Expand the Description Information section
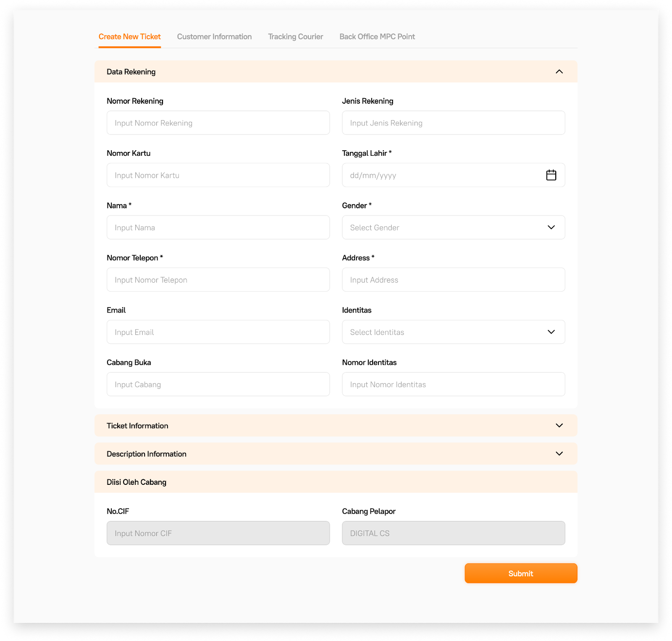Screen dimensions: 672x641 pos(336,454)
